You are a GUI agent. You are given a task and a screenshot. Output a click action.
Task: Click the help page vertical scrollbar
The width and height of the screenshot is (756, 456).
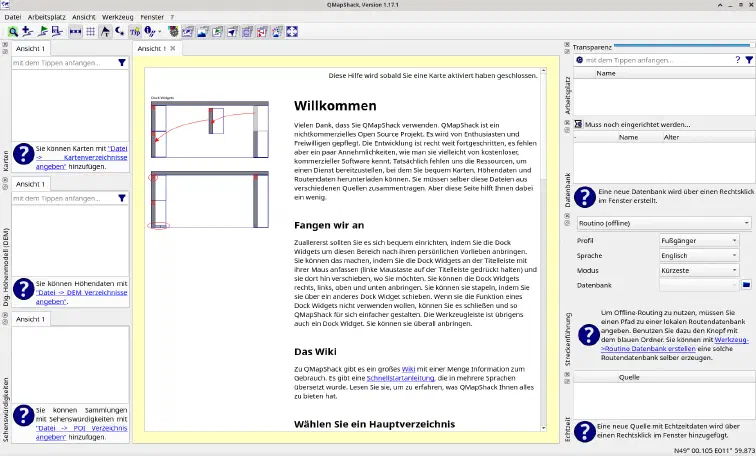coord(543,250)
